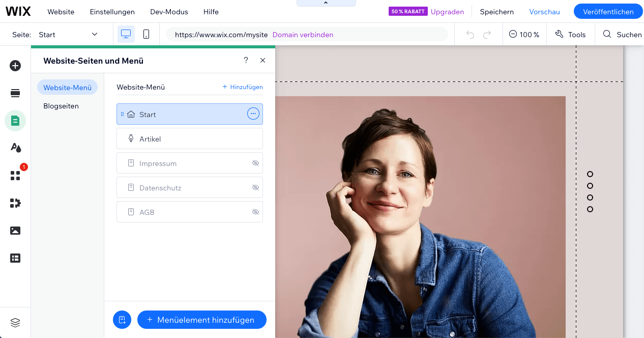Open the Sections panel icon in sidebar

pos(15,93)
